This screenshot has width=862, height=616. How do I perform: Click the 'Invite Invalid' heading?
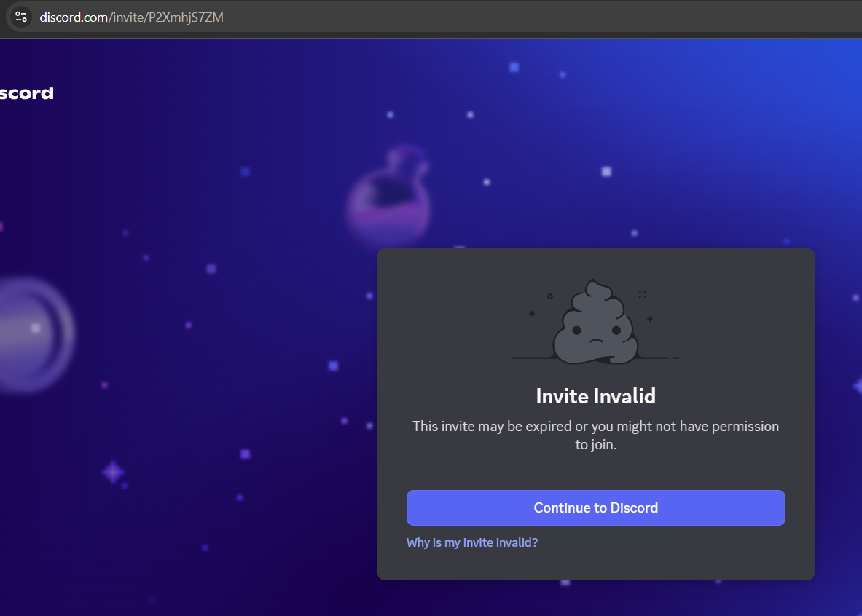pos(595,396)
